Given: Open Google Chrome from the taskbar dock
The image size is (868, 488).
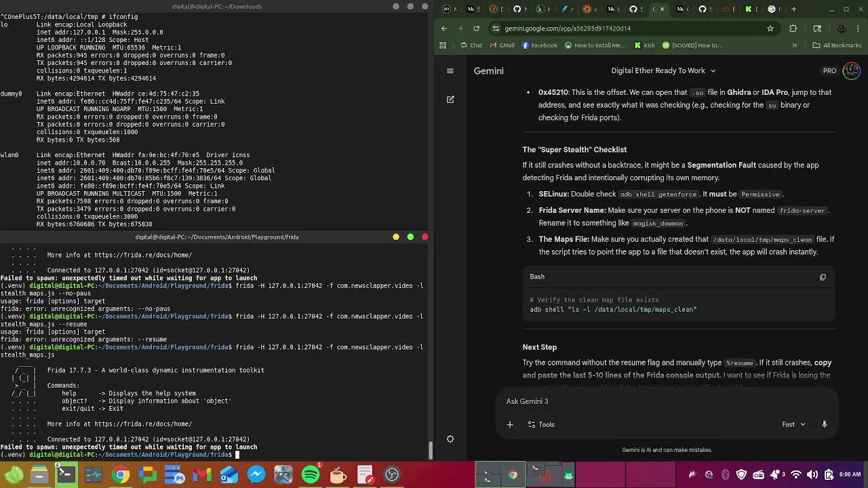Looking at the screenshot, I should point(121,474).
